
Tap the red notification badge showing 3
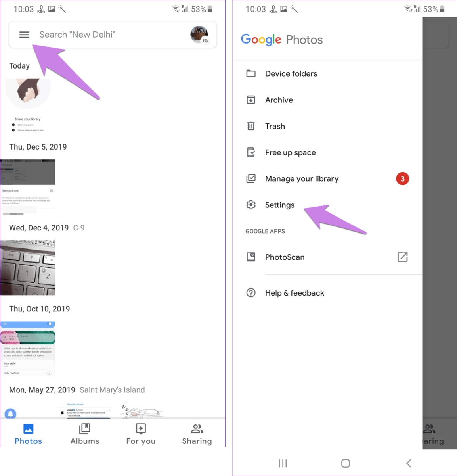click(403, 178)
